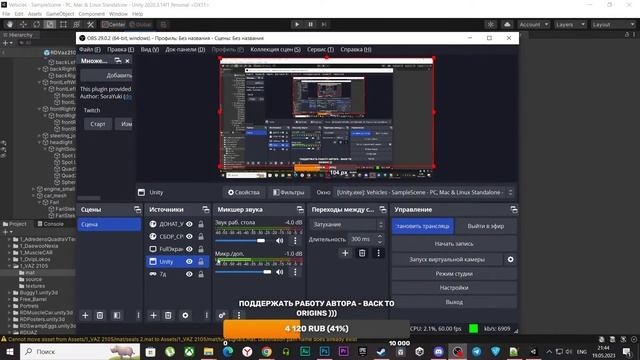This screenshot has width=640, height=360.
Task: Open Unity Layout dropdown
Action: click(613, 24)
